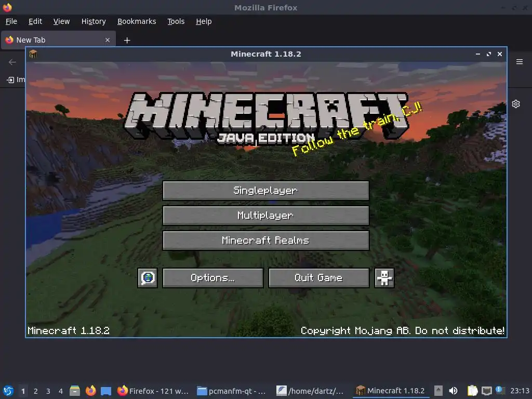The image size is (532, 399).
Task: Open the Options menu
Action: point(212,278)
